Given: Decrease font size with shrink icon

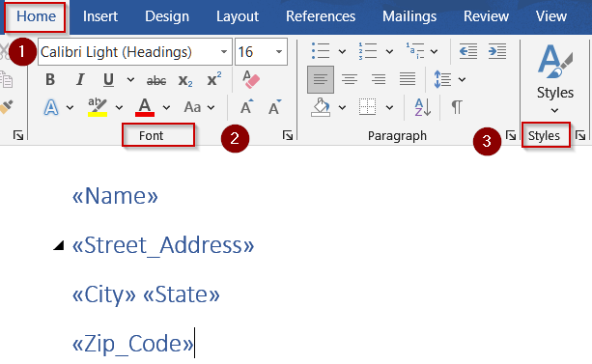Looking at the screenshot, I should pos(275,107).
